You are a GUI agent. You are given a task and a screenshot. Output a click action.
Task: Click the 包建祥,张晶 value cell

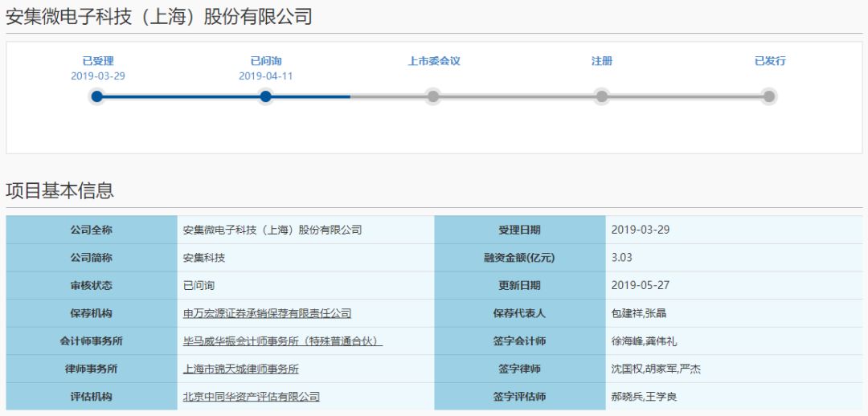tap(734, 313)
